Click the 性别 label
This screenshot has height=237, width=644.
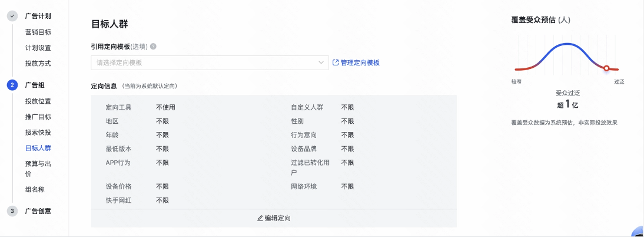pos(297,121)
